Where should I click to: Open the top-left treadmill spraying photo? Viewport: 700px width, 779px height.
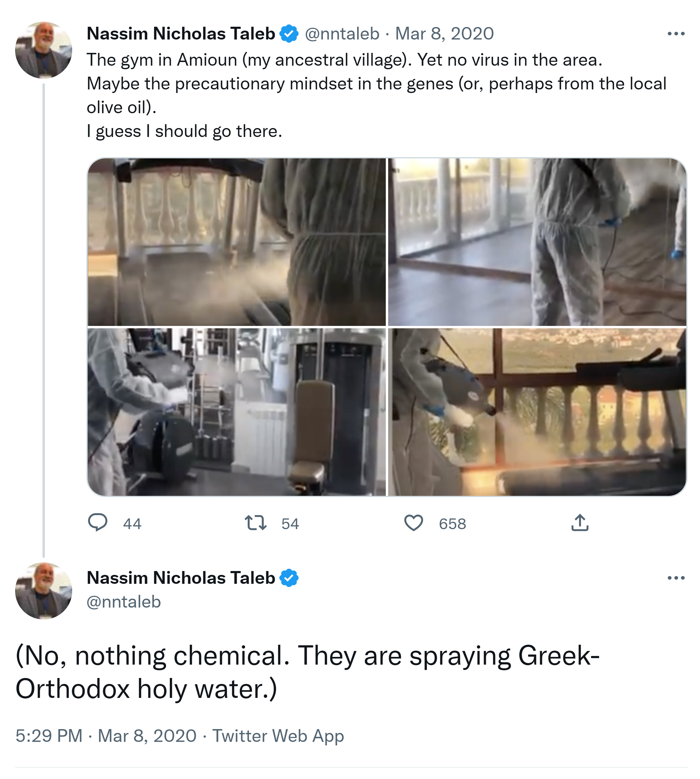[236, 242]
